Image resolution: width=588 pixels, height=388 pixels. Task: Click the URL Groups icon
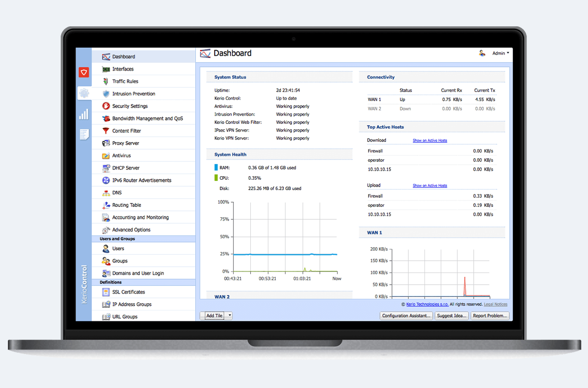(106, 316)
